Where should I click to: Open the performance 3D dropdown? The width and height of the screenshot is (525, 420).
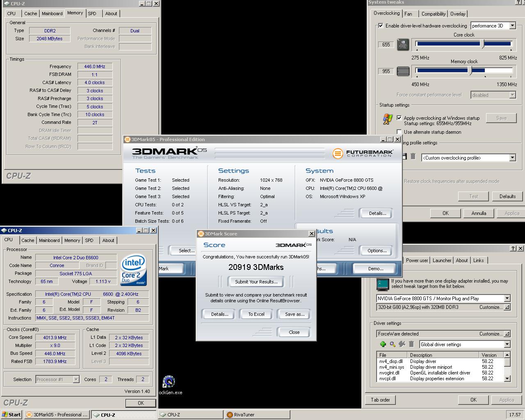point(512,25)
